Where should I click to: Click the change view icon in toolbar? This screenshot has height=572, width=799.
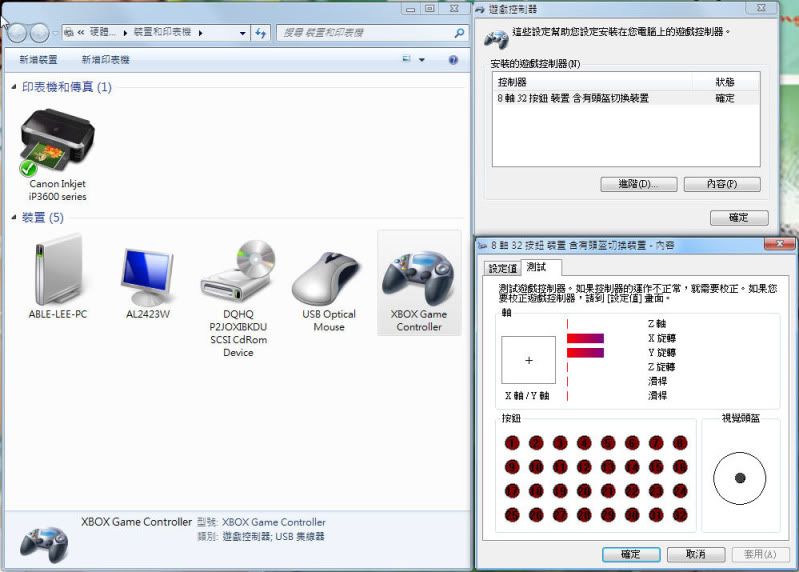pyautogui.click(x=407, y=60)
